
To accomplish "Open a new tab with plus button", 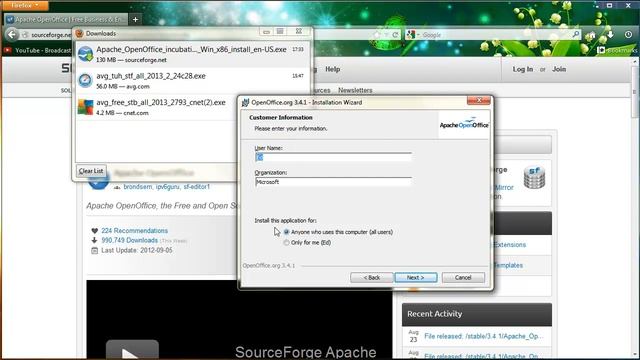I will point(136,19).
